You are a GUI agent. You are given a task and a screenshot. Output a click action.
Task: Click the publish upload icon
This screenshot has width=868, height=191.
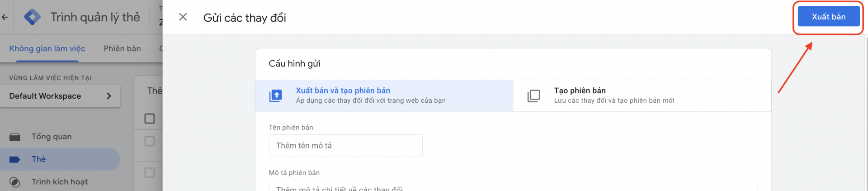point(276,95)
